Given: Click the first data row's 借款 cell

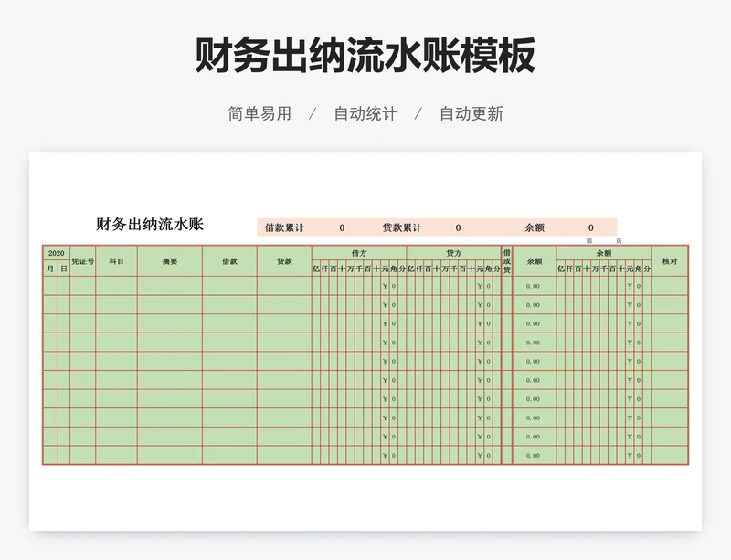Looking at the screenshot, I should tap(229, 286).
